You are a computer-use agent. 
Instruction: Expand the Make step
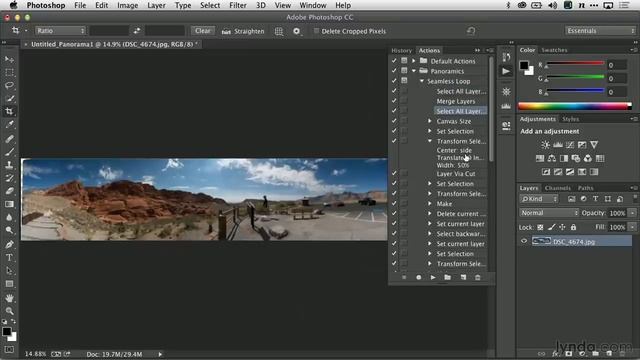(430, 204)
